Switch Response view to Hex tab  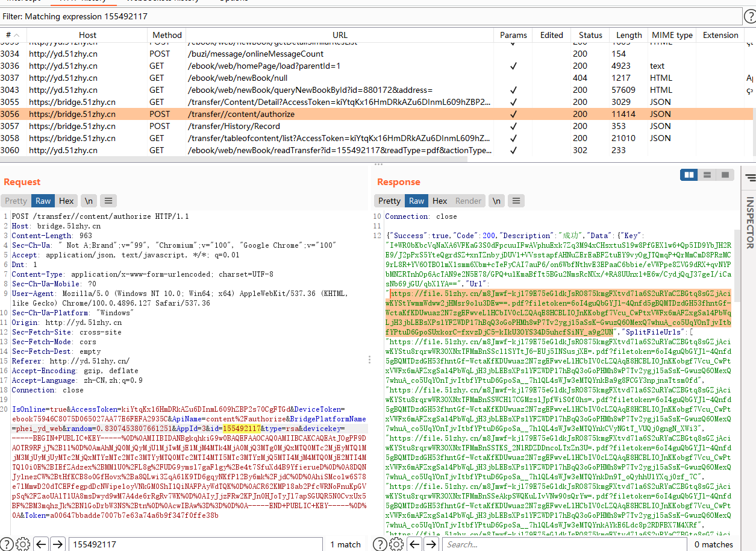click(440, 201)
